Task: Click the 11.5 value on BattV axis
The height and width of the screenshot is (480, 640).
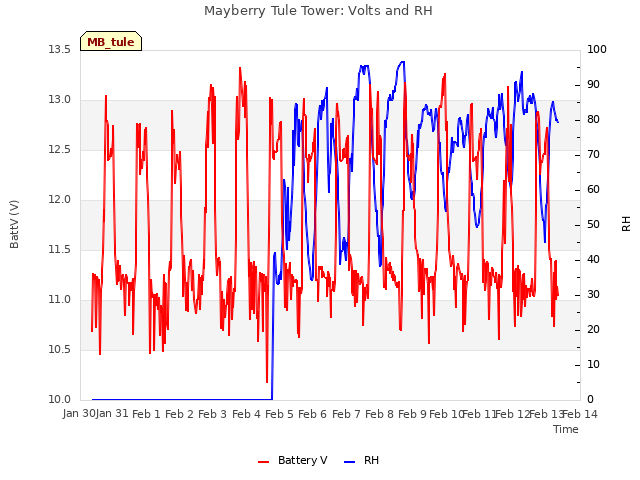Action: (60, 249)
